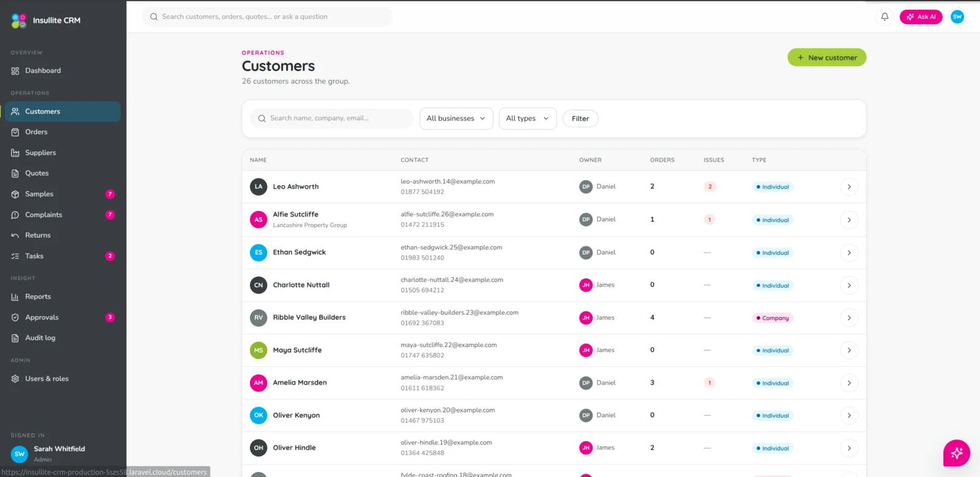Open Ethan Sedgwick row chevron

pos(849,252)
